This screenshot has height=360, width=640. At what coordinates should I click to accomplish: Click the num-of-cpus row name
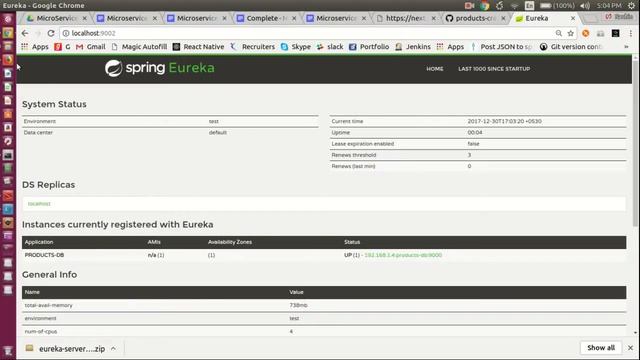(41, 331)
